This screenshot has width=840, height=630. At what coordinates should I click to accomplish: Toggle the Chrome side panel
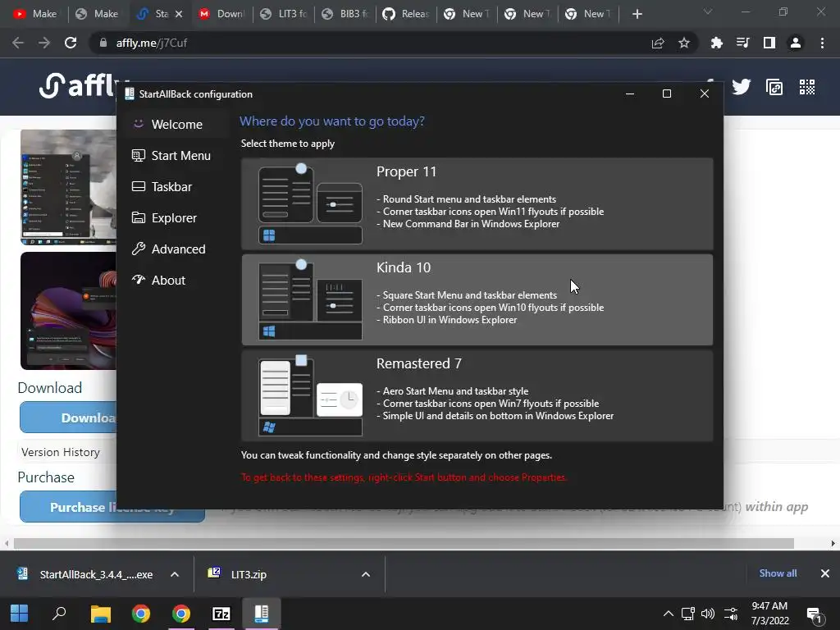click(769, 43)
